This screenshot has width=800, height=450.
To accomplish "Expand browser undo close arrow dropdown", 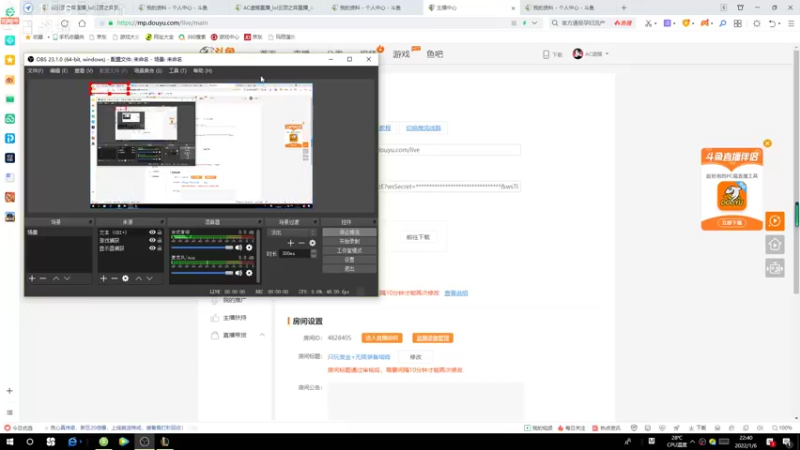I will [x=779, y=23].
